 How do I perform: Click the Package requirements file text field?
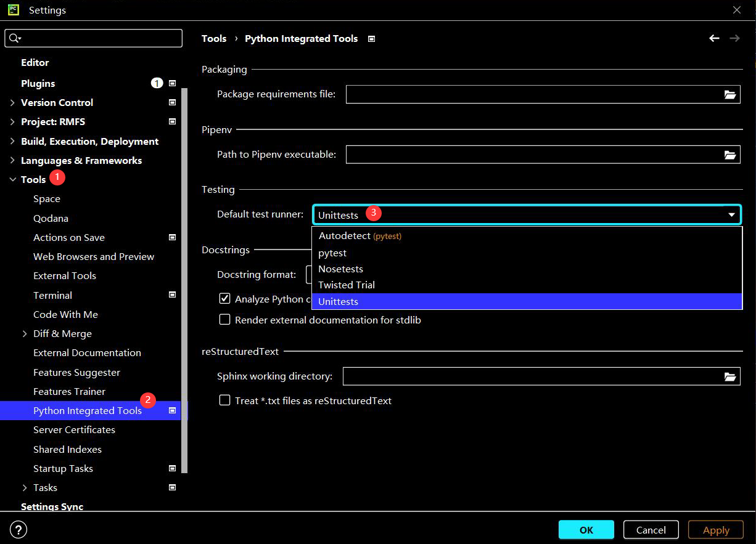tap(532, 94)
